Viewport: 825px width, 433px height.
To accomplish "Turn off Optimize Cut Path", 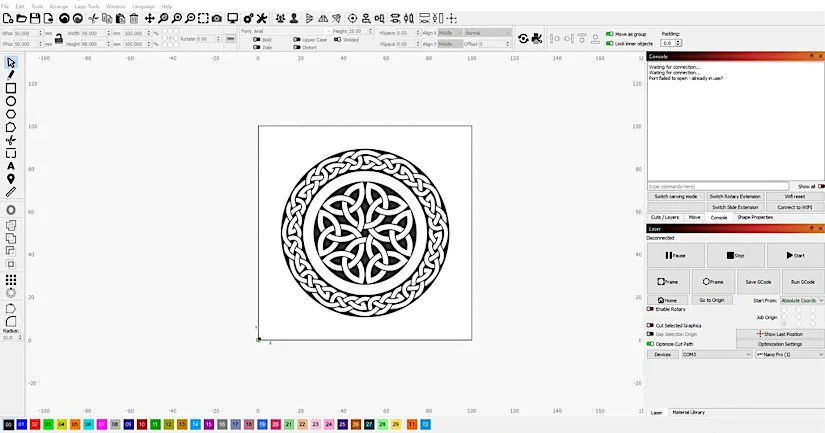I will point(650,344).
